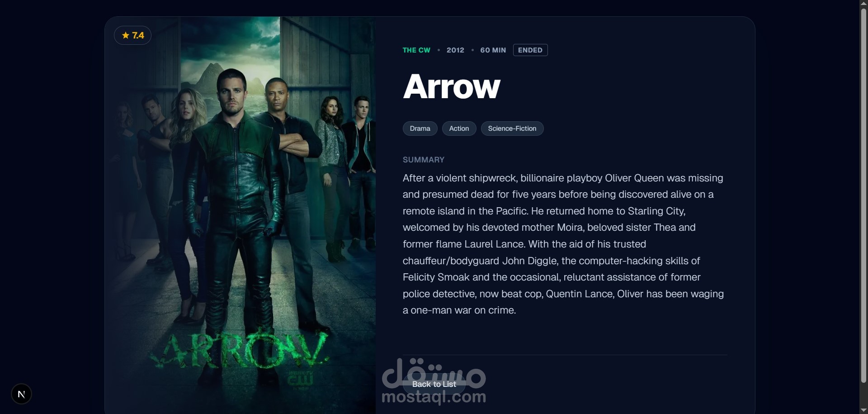Click the gold star rating icon
The width and height of the screenshot is (868, 414).
(126, 35)
